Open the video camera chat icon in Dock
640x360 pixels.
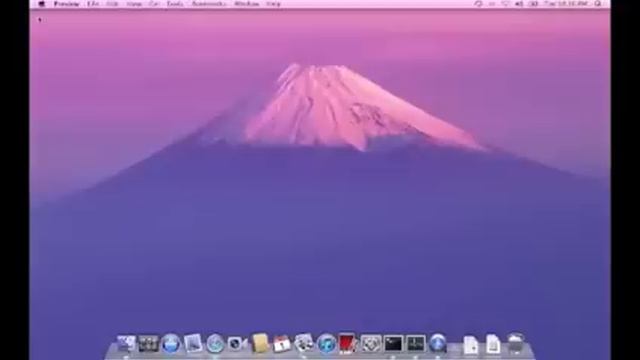(237, 344)
